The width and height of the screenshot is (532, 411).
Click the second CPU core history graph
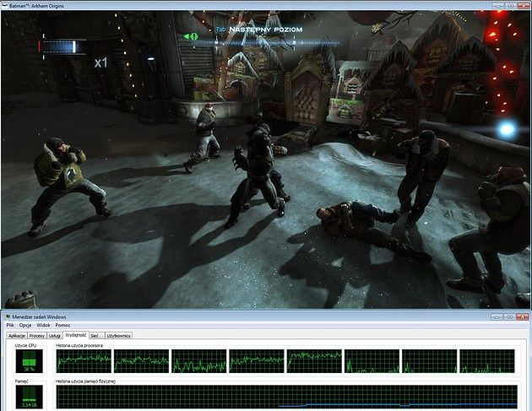pyautogui.click(x=142, y=361)
